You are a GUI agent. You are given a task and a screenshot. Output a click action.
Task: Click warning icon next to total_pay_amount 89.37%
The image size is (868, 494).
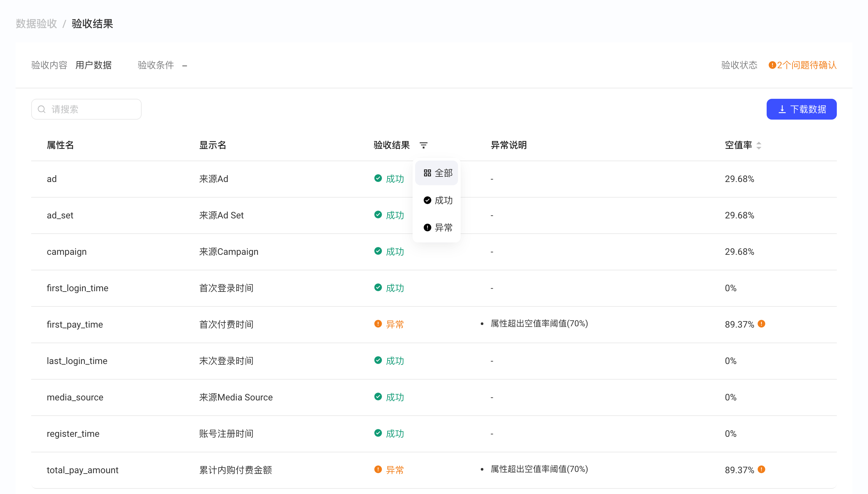pos(761,469)
